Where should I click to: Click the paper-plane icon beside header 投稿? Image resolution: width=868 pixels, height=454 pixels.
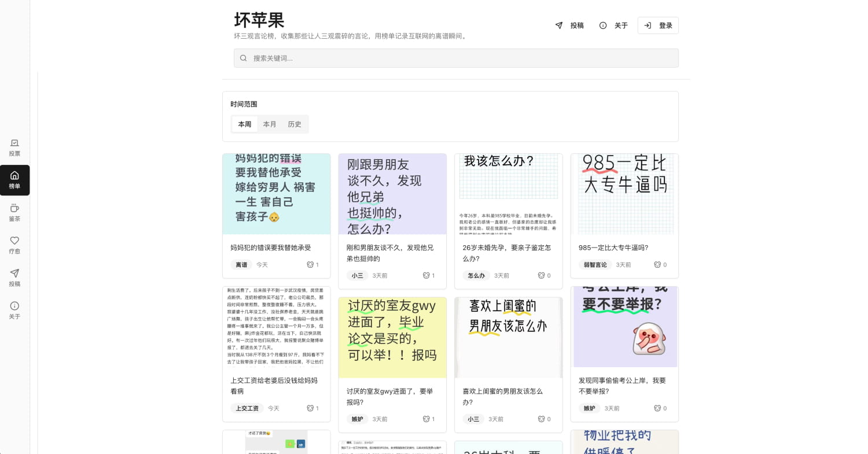(559, 25)
